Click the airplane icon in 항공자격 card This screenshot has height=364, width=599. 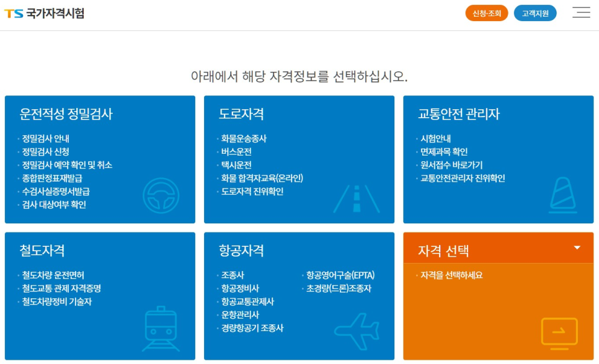[357, 332]
